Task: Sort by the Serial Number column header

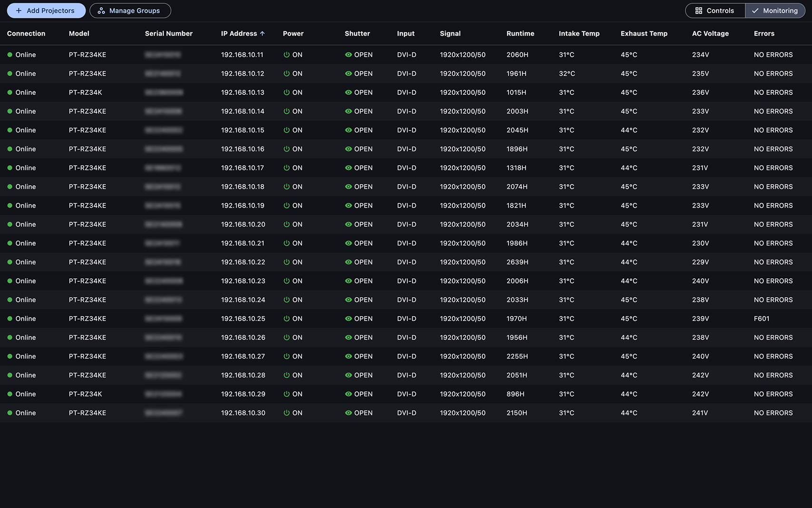Action: (x=169, y=33)
